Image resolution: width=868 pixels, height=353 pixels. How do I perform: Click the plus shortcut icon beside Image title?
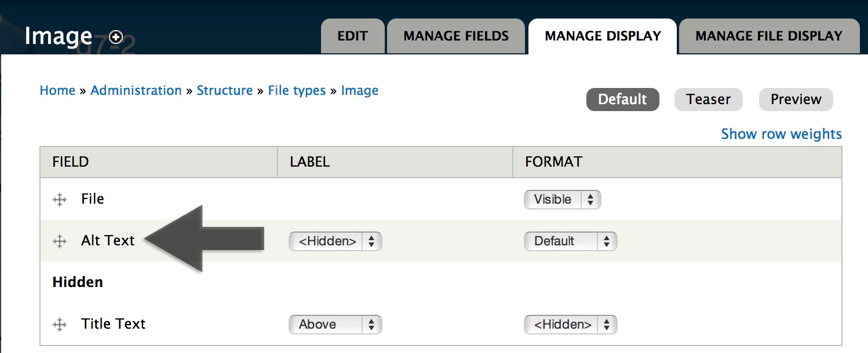(x=116, y=37)
